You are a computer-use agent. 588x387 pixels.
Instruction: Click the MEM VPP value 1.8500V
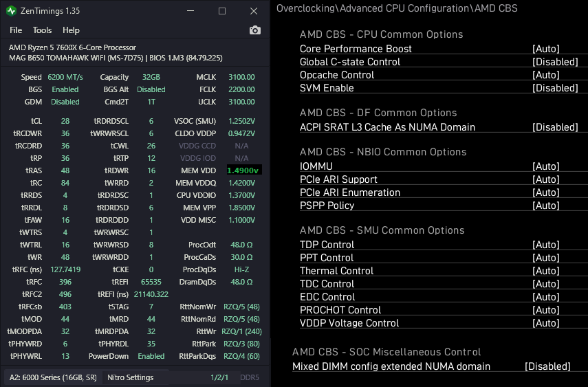point(241,208)
